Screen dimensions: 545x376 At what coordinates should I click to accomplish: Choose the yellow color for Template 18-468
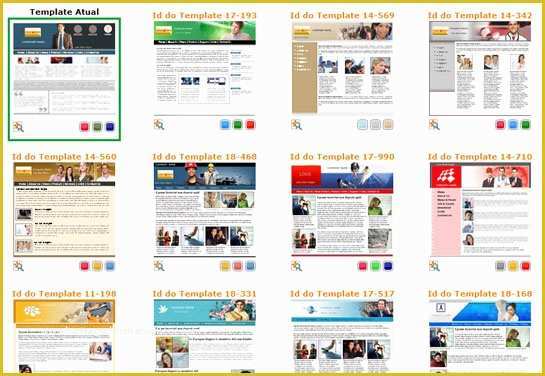coord(225,266)
